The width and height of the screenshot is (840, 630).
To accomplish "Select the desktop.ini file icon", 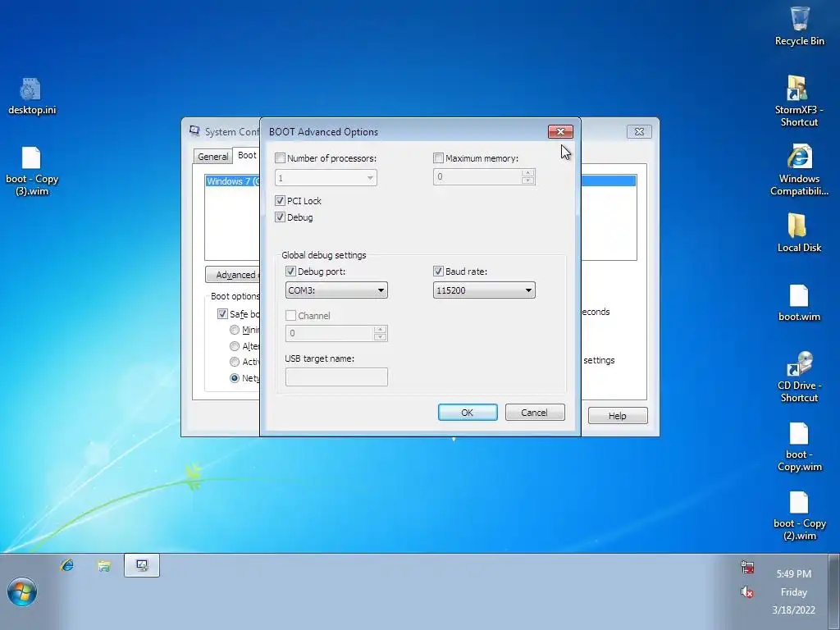I will (32, 97).
